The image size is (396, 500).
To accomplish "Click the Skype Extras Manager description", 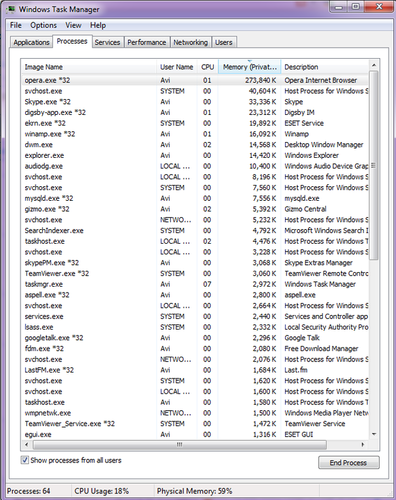I will [318, 263].
